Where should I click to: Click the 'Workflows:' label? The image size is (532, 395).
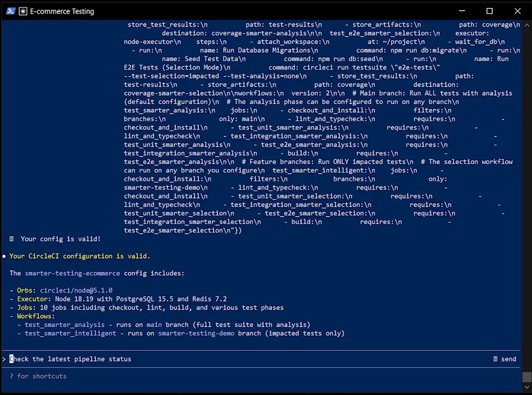[x=36, y=316]
